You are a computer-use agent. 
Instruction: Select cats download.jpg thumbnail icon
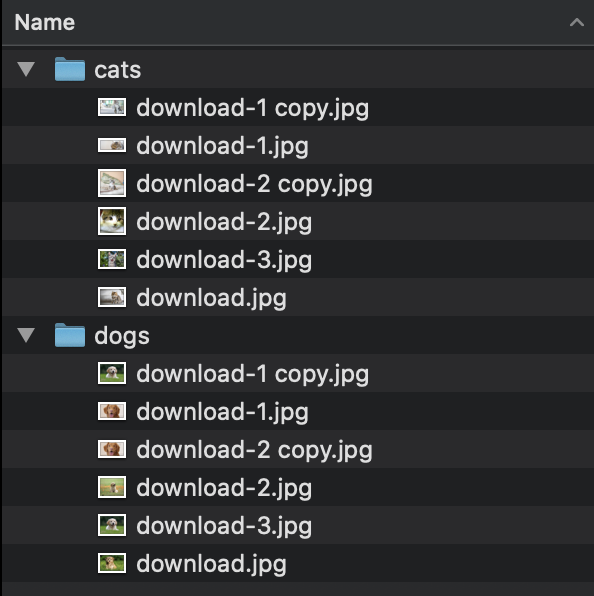(x=112, y=297)
